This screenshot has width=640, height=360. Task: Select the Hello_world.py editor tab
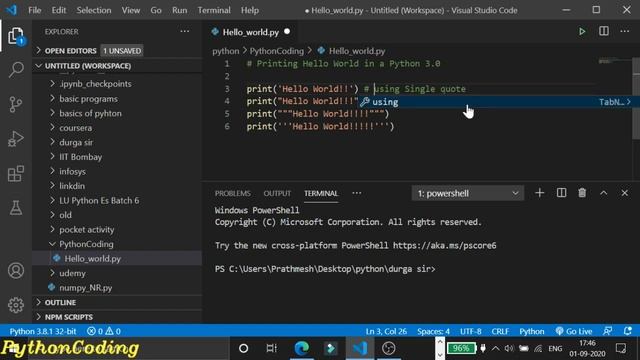point(250,32)
